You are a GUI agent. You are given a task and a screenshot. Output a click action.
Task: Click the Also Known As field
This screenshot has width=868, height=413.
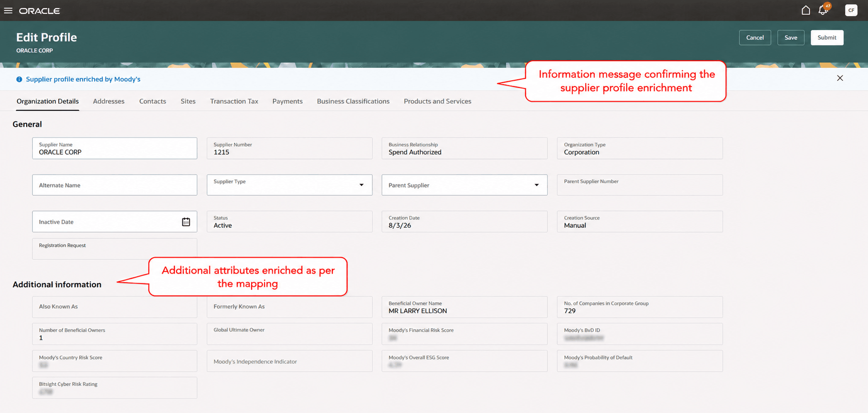115,307
